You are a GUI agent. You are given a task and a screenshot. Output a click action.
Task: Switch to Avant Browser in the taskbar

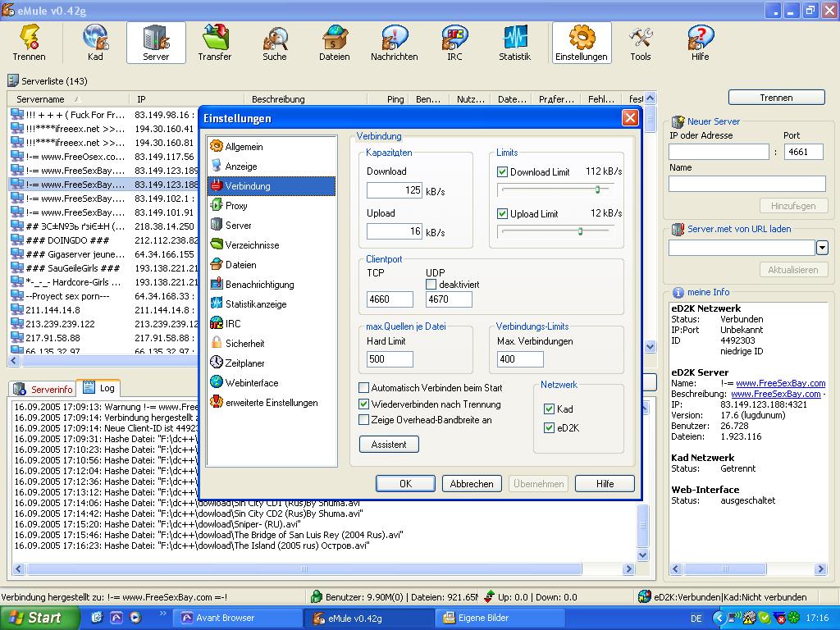(237, 618)
